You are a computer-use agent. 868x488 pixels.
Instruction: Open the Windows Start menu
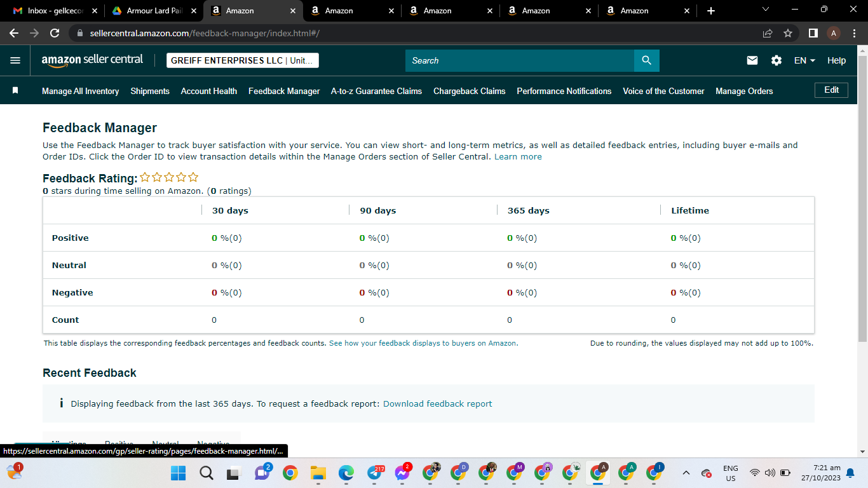pos(179,473)
